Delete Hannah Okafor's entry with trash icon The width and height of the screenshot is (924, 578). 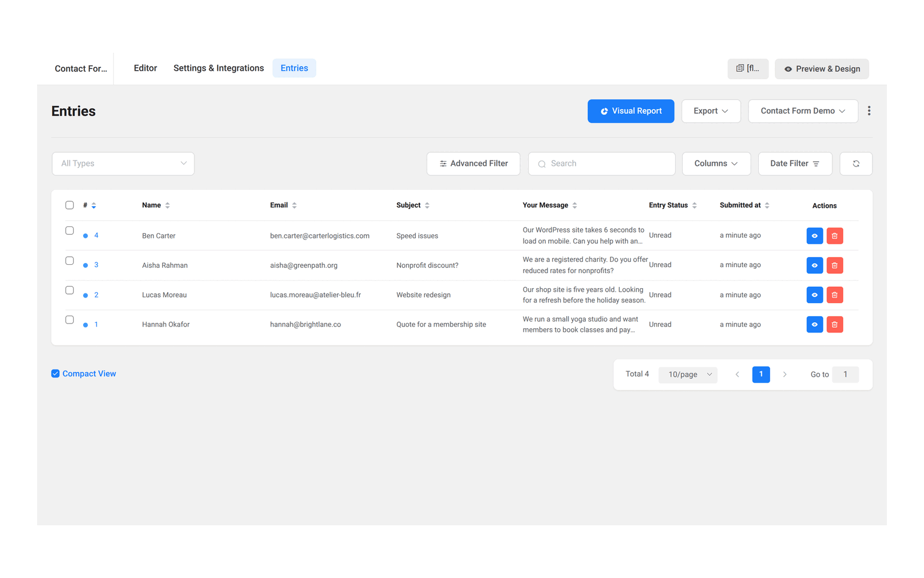pos(835,325)
